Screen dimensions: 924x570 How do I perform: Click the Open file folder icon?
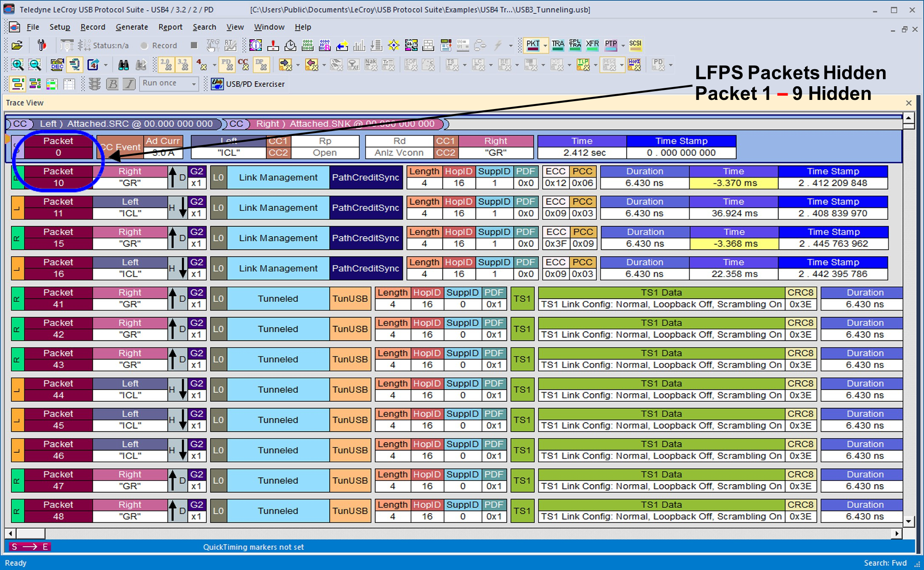[17, 45]
